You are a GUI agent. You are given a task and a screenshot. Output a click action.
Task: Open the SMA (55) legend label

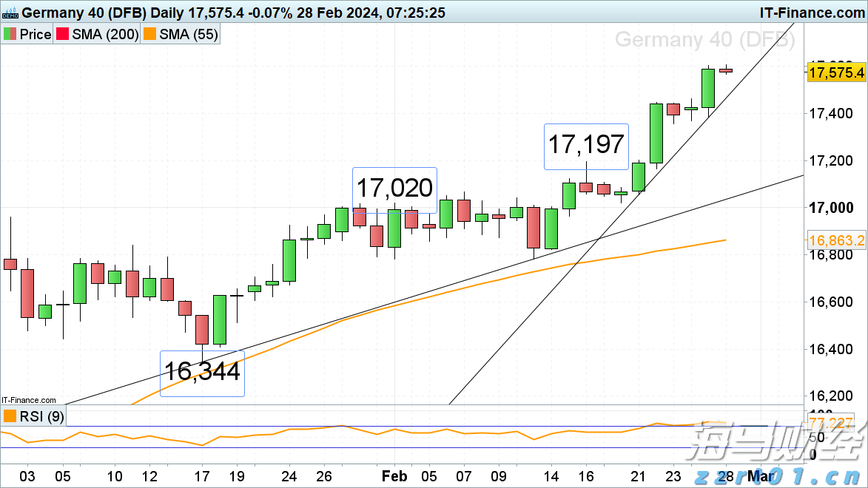(x=191, y=34)
